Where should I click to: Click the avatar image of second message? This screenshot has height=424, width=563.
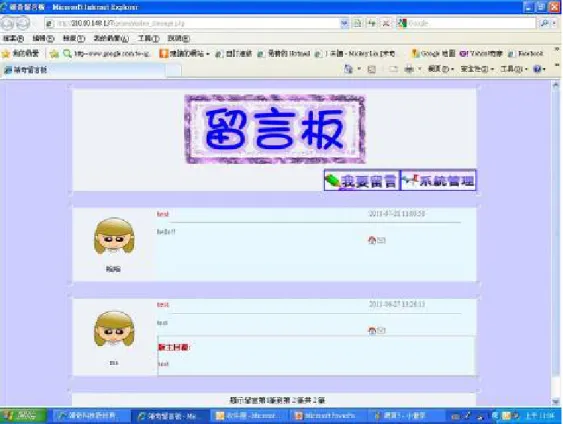pyautogui.click(x=114, y=329)
